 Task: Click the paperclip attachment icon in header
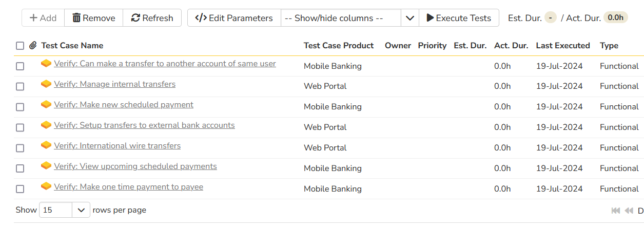(33, 46)
